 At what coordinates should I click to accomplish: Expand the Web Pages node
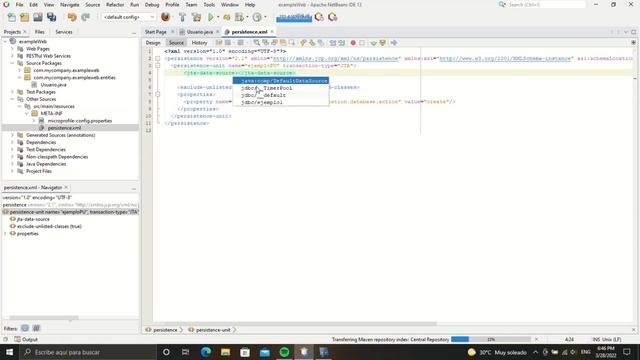click(x=12, y=49)
